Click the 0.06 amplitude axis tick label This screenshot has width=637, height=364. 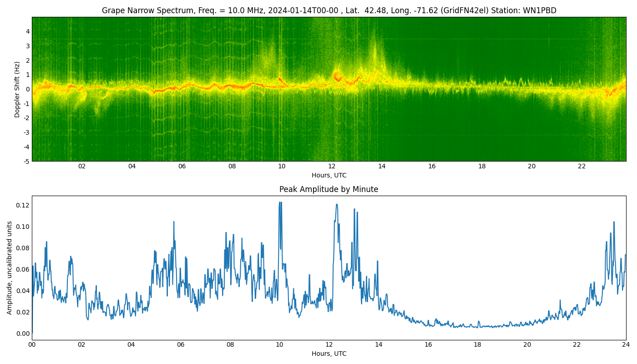pos(22,269)
